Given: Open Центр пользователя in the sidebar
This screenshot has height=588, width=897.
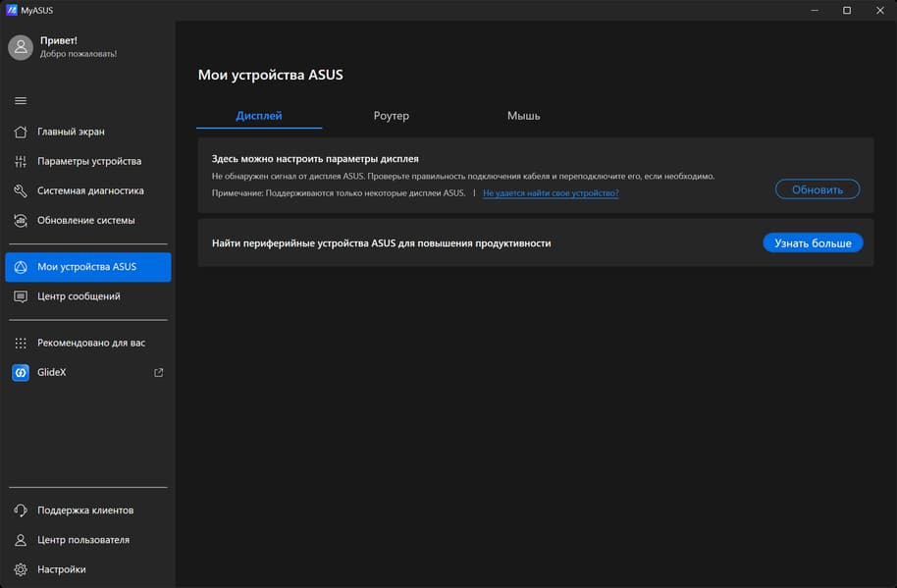Looking at the screenshot, I should tap(83, 540).
